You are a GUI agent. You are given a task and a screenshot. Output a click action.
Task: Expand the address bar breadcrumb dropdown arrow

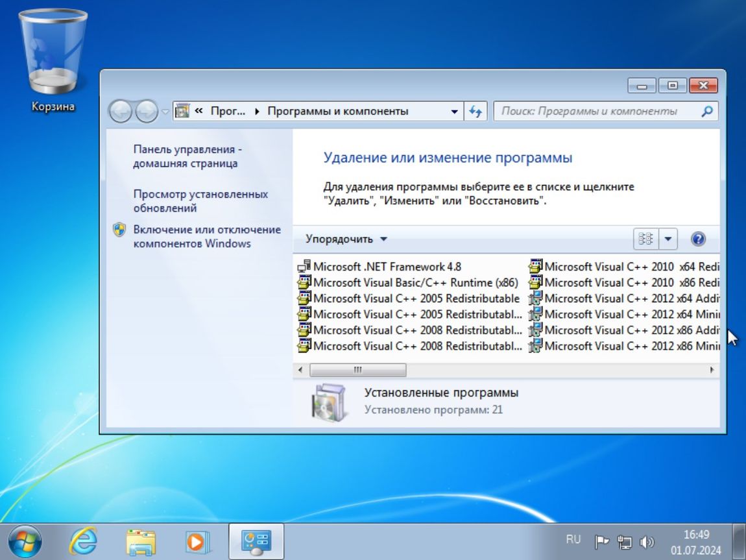pyautogui.click(x=455, y=111)
